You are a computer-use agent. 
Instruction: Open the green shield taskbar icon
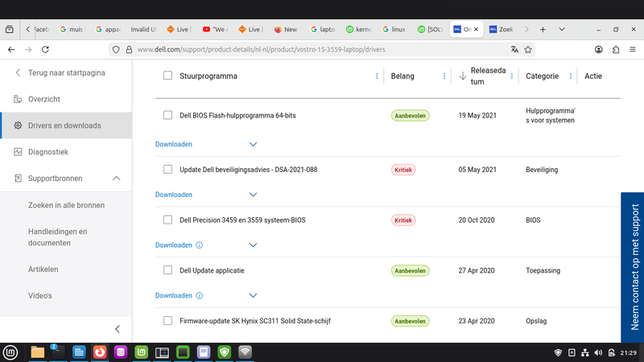(x=225, y=352)
